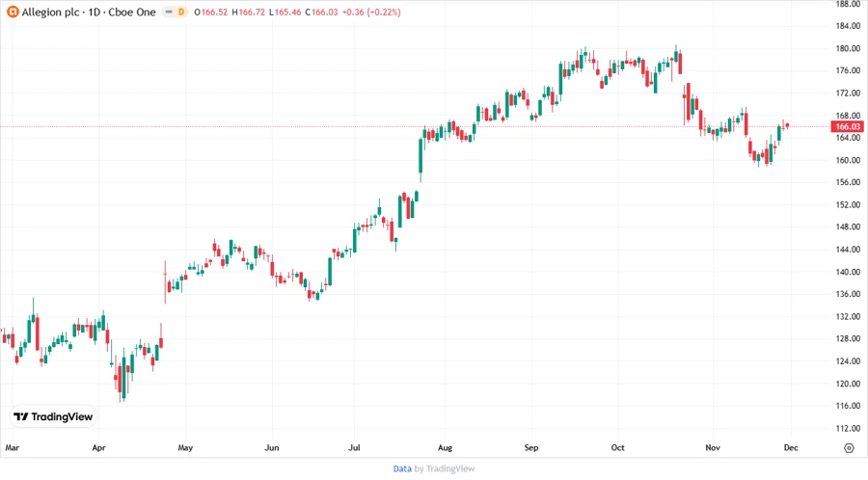Screen dimensions: 868x480
Task: Click the Aug label on time axis
Action: 445,447
